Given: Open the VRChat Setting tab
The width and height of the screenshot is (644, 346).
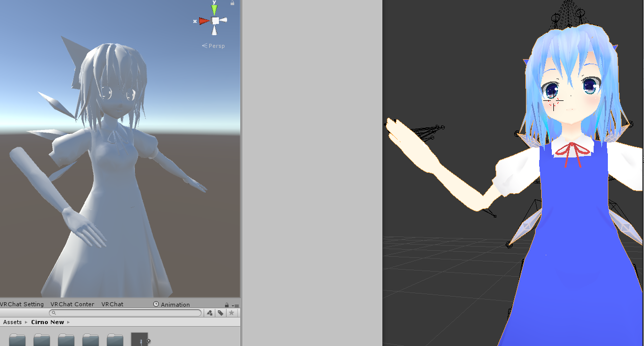Looking at the screenshot, I should [22, 304].
